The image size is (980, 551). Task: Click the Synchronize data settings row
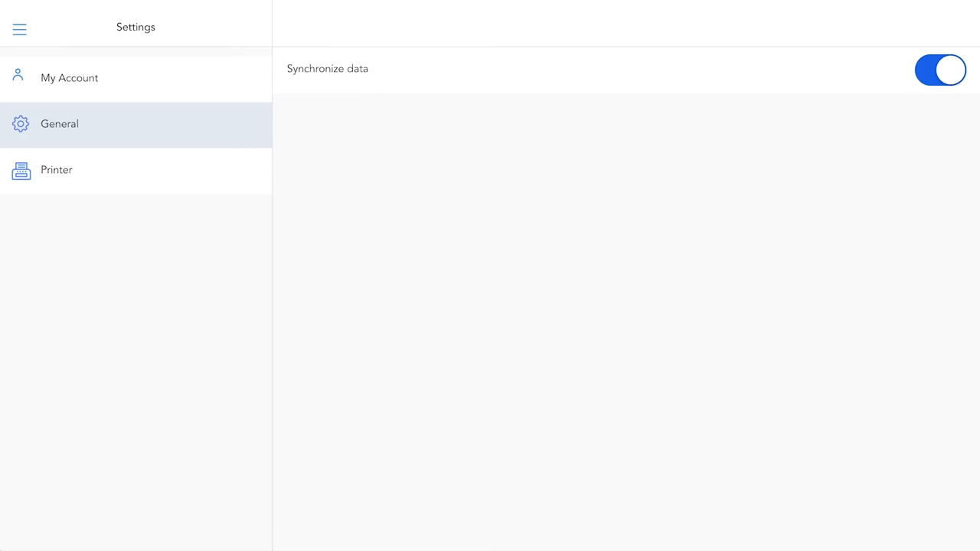click(x=597, y=70)
